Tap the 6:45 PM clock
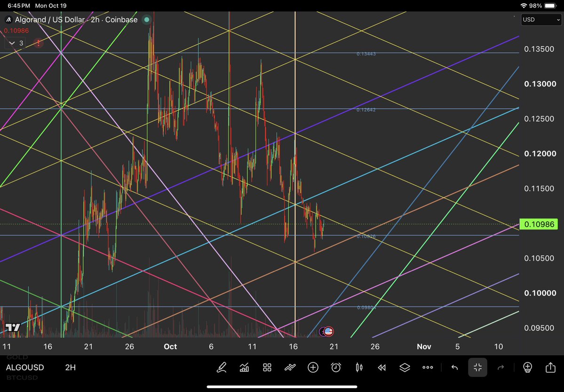 point(19,6)
